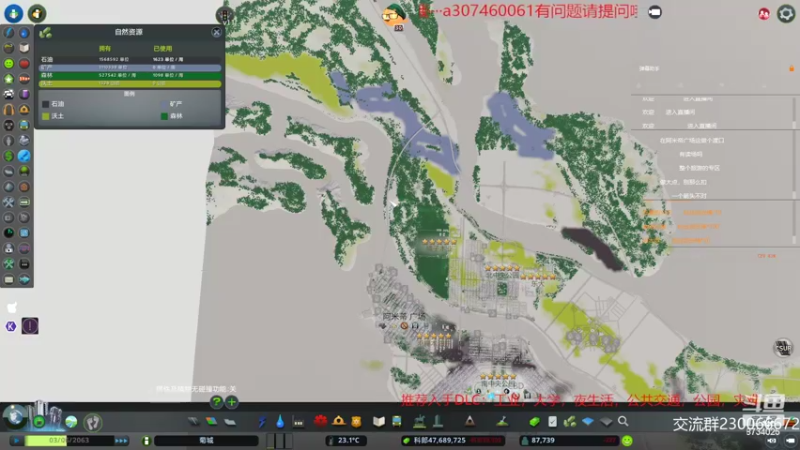Open the traffic cars info view
This screenshot has width=800, height=450.
click(x=9, y=94)
